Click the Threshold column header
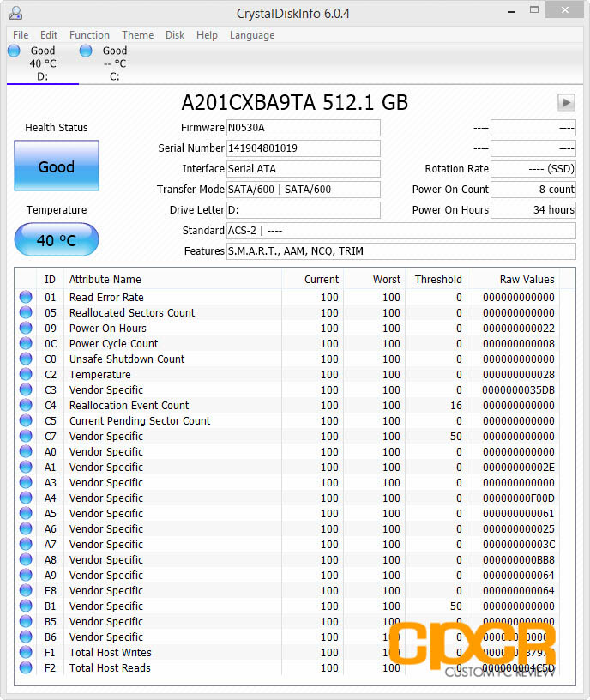This screenshot has width=590, height=700. tap(436, 280)
